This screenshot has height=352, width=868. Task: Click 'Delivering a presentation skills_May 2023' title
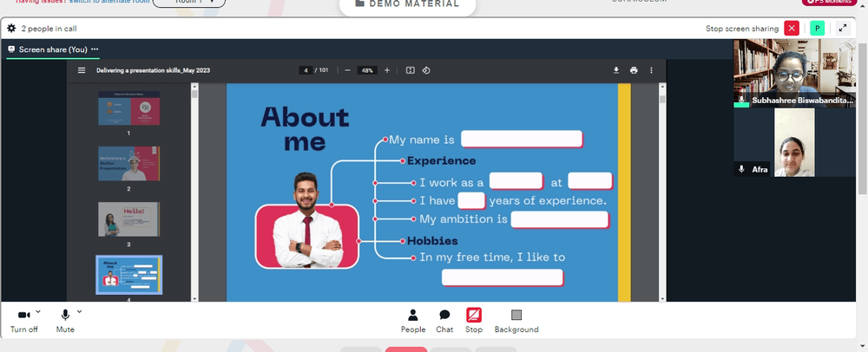coord(153,70)
